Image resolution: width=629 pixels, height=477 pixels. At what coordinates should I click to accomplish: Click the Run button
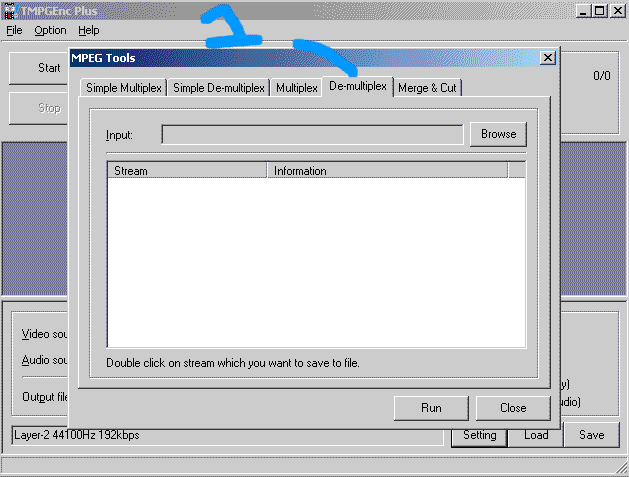pyautogui.click(x=431, y=408)
